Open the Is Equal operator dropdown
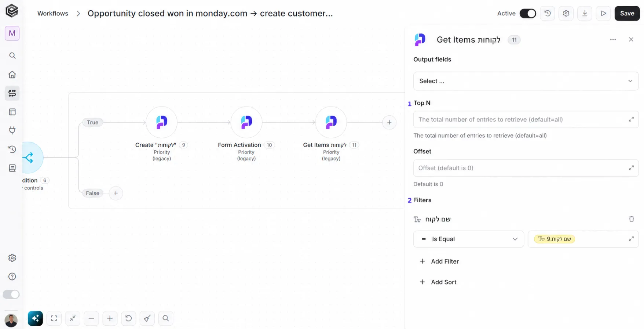This screenshot has height=329, width=644. pyautogui.click(x=469, y=239)
